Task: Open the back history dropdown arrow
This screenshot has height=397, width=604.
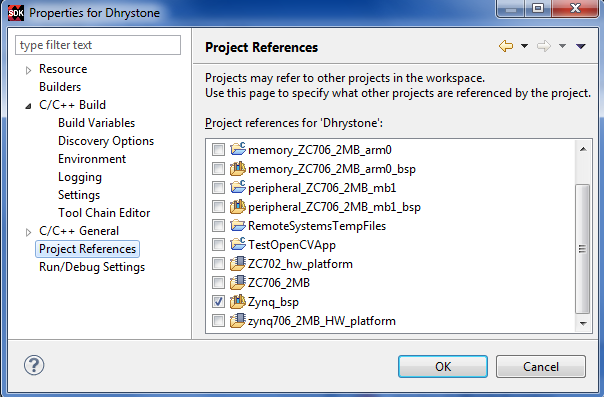Action: point(524,46)
